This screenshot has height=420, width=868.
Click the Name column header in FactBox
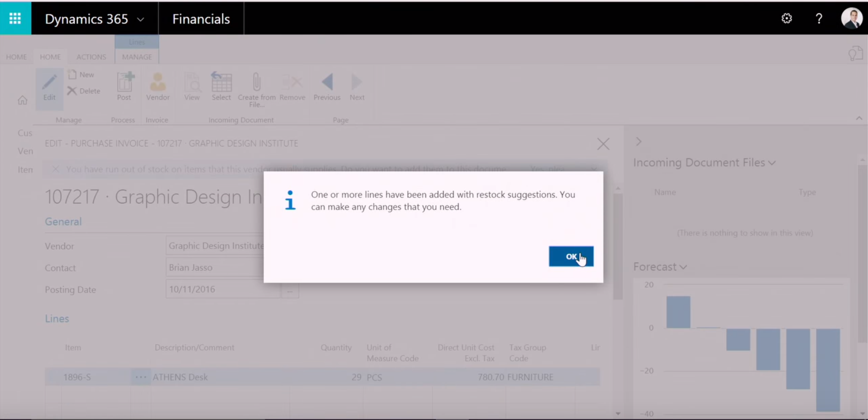tap(665, 192)
